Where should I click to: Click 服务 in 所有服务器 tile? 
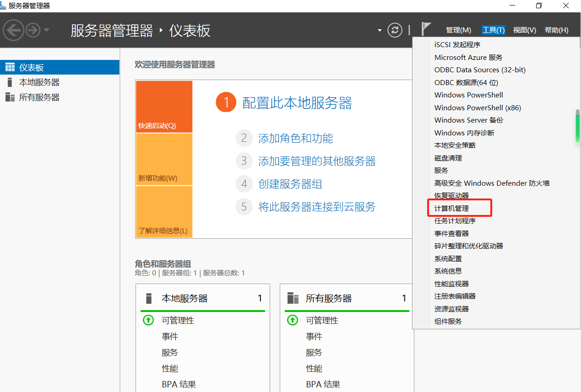click(314, 352)
